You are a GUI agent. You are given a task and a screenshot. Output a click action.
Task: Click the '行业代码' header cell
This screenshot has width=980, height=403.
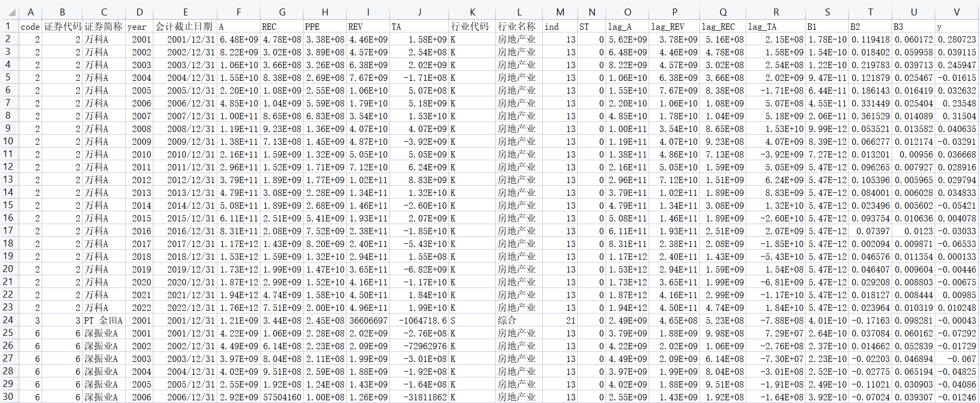tap(472, 27)
